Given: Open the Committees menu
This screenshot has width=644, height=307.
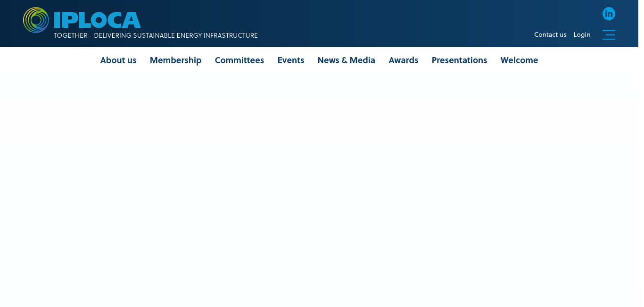Looking at the screenshot, I should pyautogui.click(x=239, y=60).
